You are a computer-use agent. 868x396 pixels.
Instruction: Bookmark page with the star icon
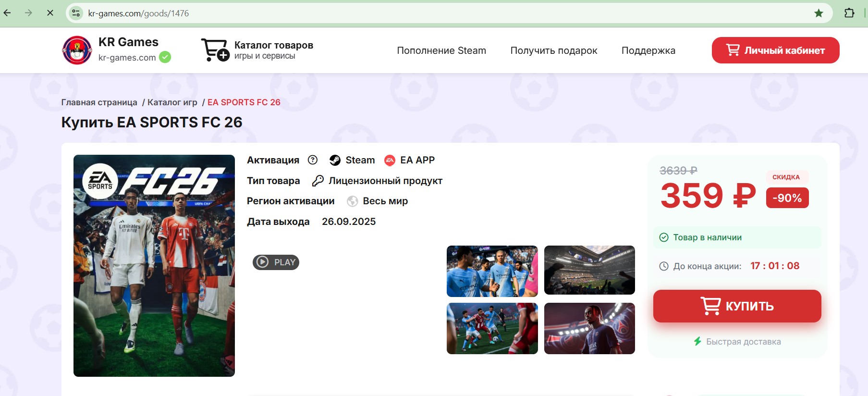tap(819, 13)
